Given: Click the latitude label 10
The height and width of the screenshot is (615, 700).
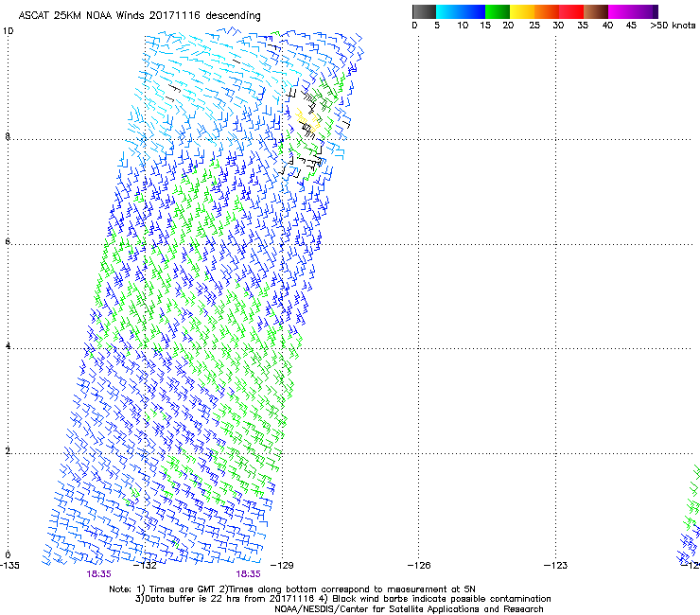Looking at the screenshot, I should 8,31.
